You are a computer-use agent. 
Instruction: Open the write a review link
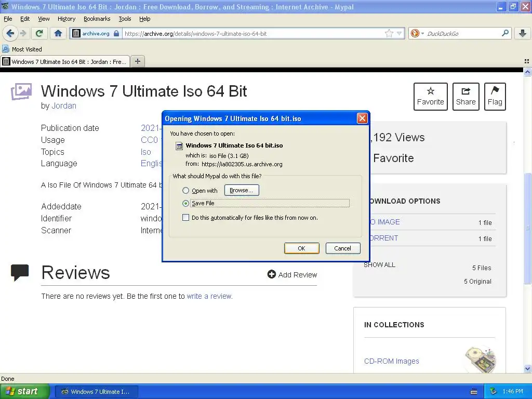pos(209,296)
